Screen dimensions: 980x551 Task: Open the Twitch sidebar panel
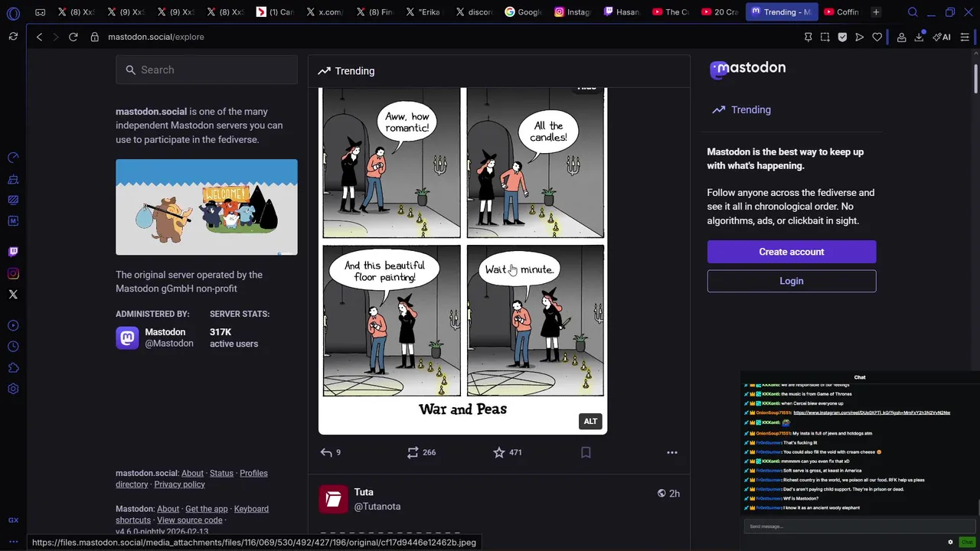(x=13, y=252)
